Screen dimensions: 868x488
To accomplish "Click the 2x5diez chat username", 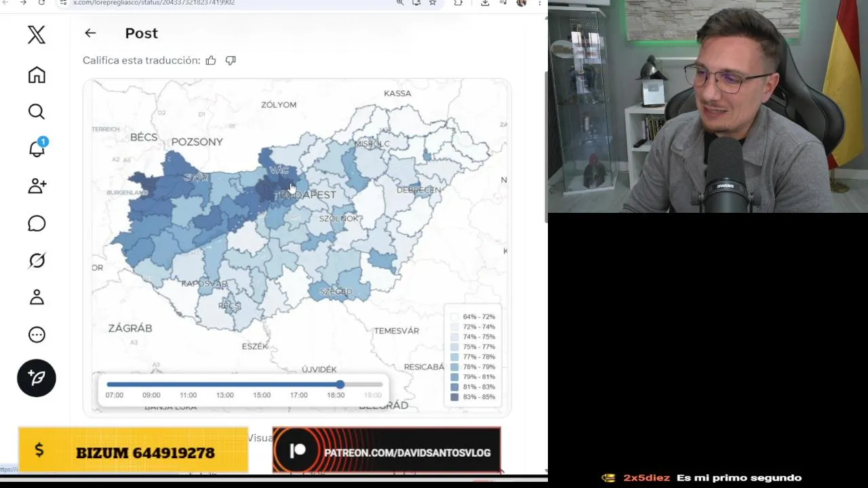I will (647, 478).
